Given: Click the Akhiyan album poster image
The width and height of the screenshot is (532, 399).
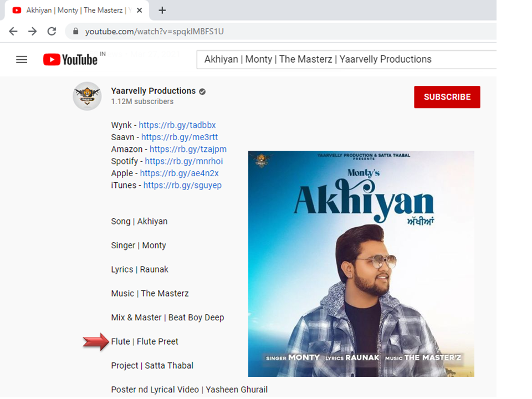Looking at the screenshot, I should click(x=361, y=264).
